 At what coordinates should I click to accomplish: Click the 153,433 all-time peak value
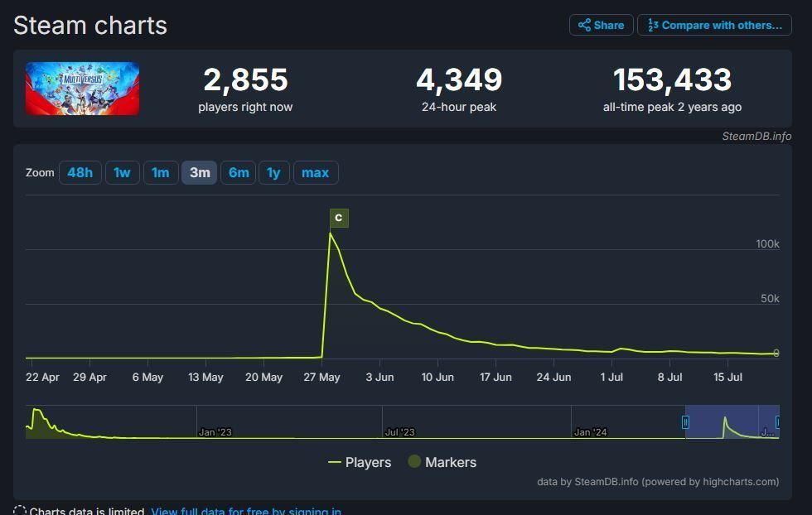672,79
